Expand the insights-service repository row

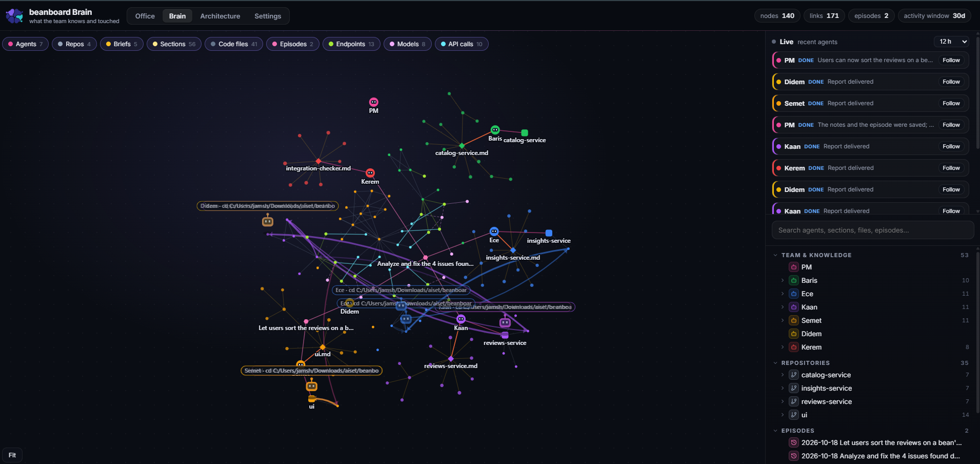click(783, 388)
